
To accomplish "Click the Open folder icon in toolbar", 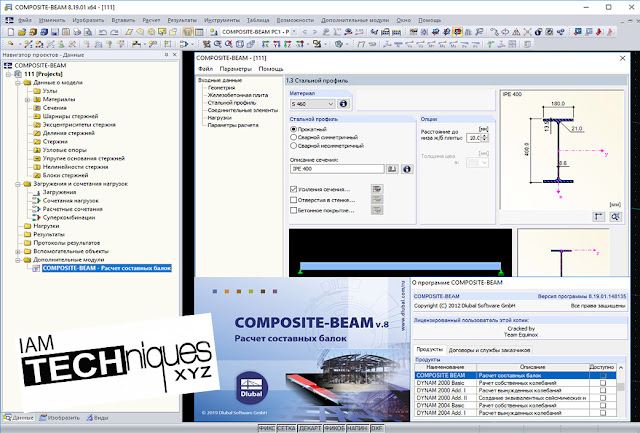I will pos(22,32).
